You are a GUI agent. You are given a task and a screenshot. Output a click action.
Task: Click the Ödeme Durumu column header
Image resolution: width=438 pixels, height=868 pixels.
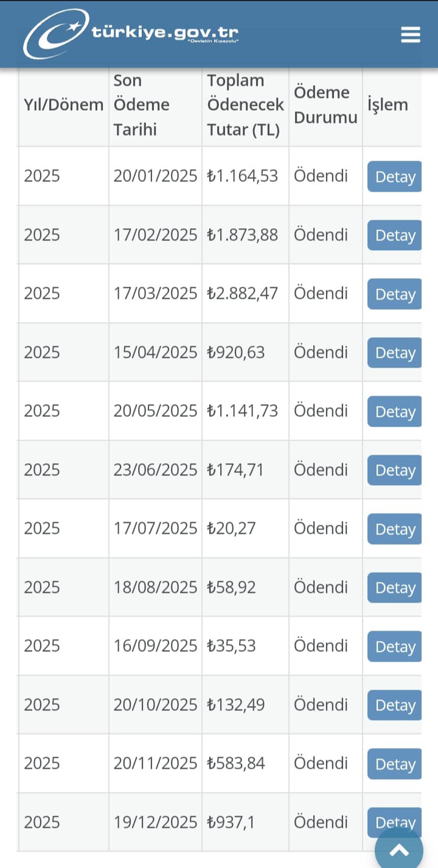(x=325, y=105)
